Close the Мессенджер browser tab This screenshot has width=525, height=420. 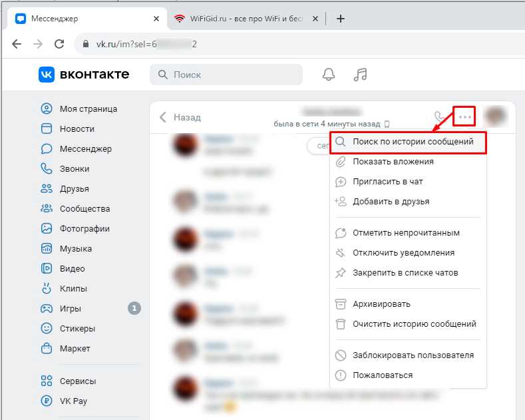click(x=156, y=19)
